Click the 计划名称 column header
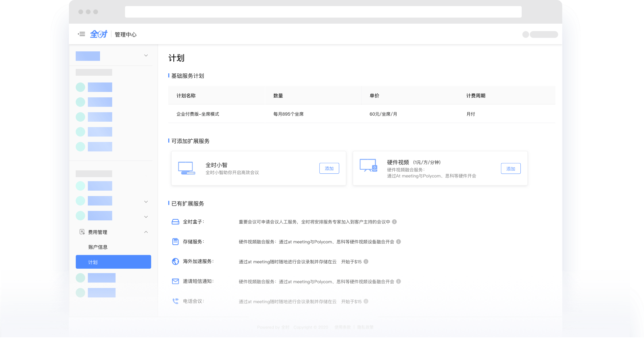The width and height of the screenshot is (644, 338). (186, 96)
